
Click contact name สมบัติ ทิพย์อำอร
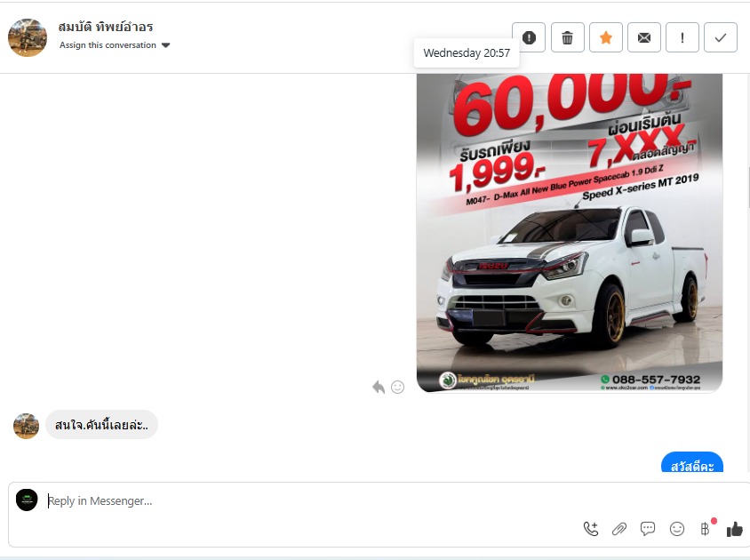coord(106,27)
